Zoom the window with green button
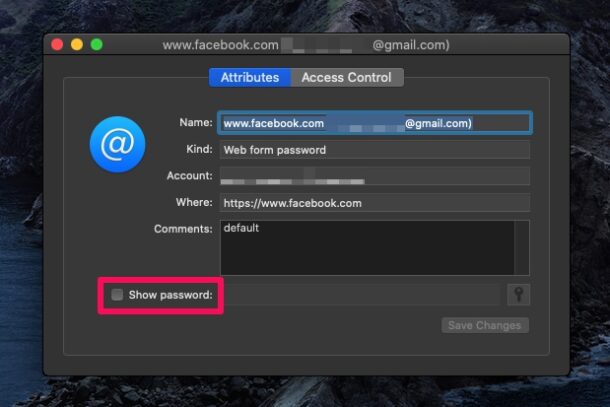 [x=96, y=44]
